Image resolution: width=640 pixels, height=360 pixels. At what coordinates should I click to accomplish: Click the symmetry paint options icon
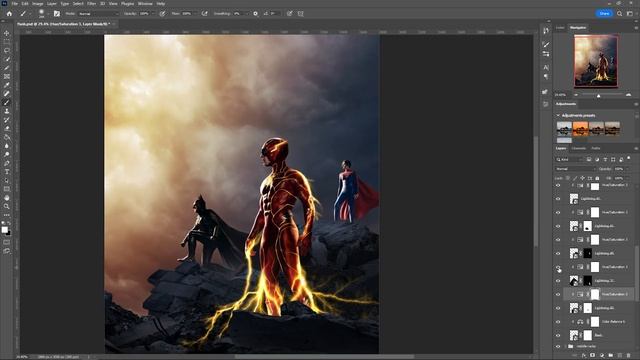pyautogui.click(x=300, y=13)
